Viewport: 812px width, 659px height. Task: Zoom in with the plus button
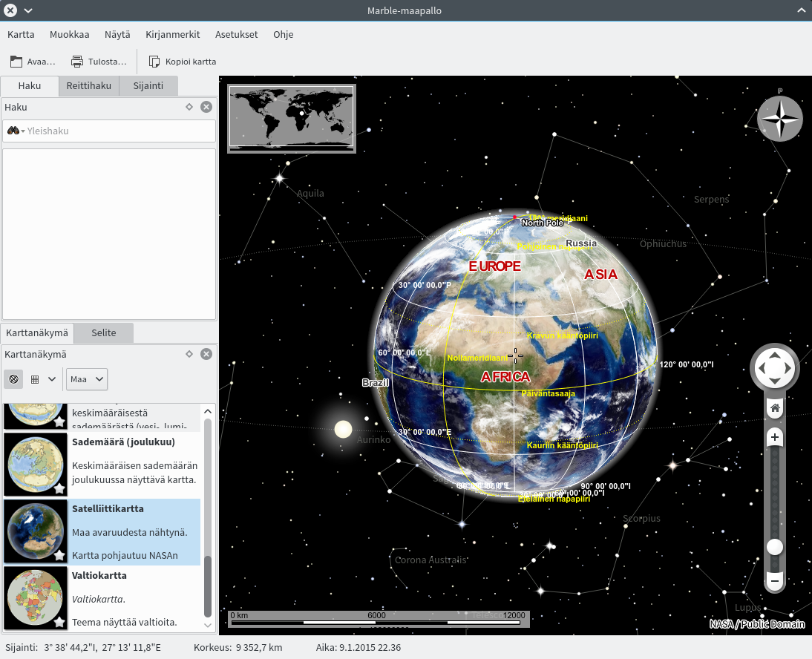point(774,437)
